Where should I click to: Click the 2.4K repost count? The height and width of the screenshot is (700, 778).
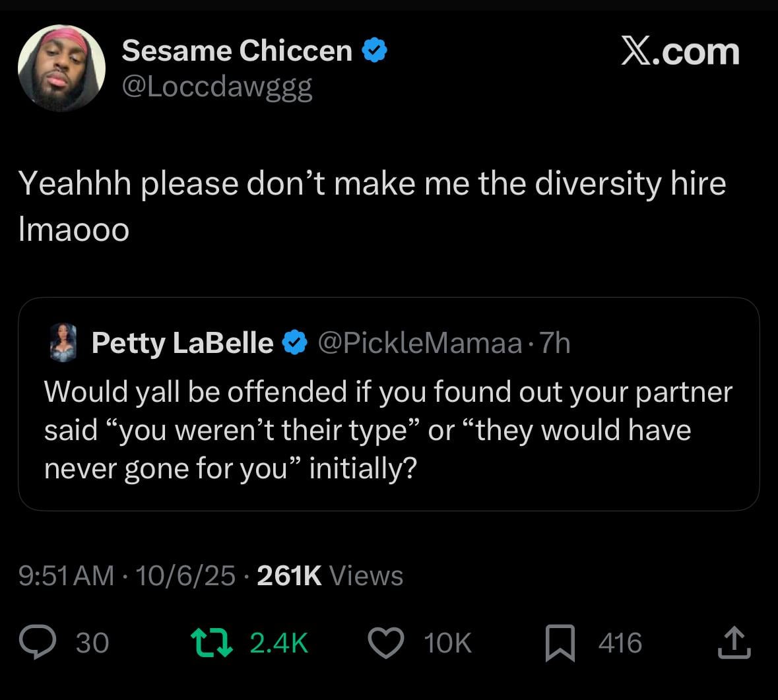(x=279, y=643)
